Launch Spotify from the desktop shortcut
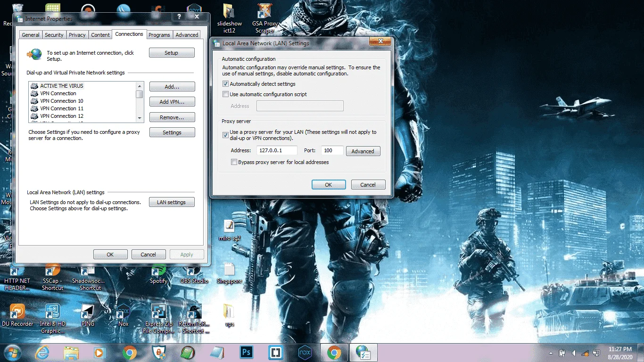 (x=158, y=273)
